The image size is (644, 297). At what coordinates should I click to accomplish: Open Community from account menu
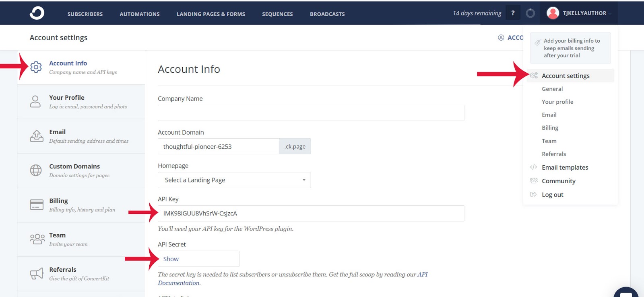(x=559, y=181)
